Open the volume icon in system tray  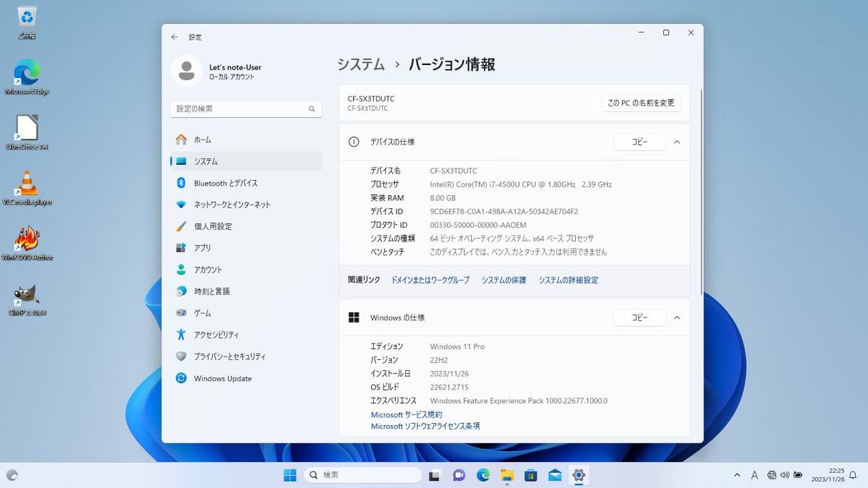[784, 475]
